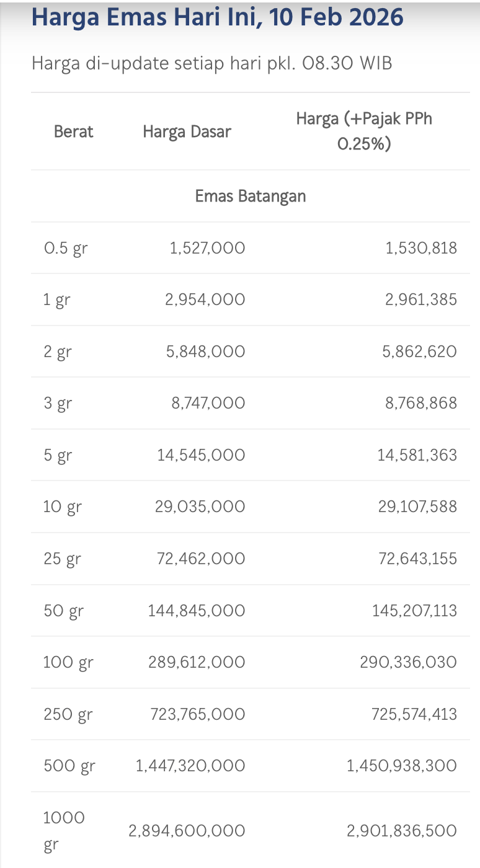This screenshot has height=868, width=480.
Task: Click the "Harga (+Pajak PPh 0.25%)" header
Action: [364, 131]
